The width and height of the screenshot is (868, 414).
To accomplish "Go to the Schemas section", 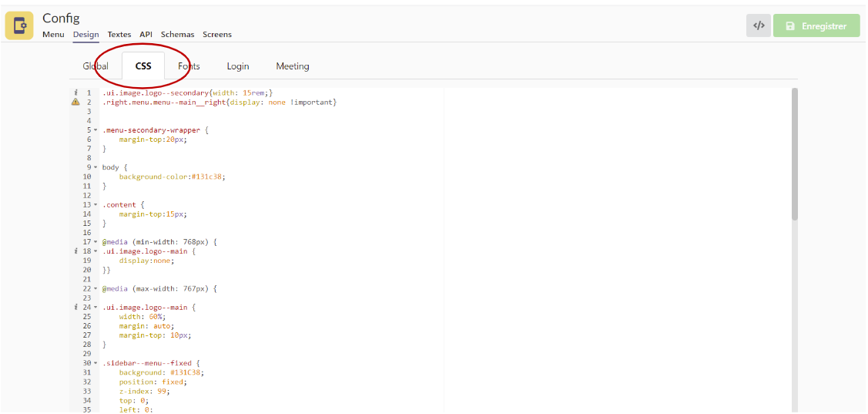I will click(177, 35).
